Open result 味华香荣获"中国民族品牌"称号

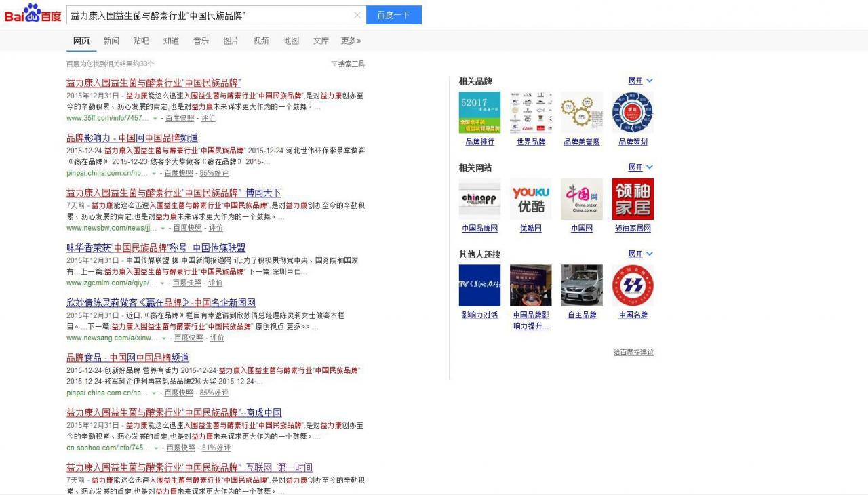click(156, 248)
